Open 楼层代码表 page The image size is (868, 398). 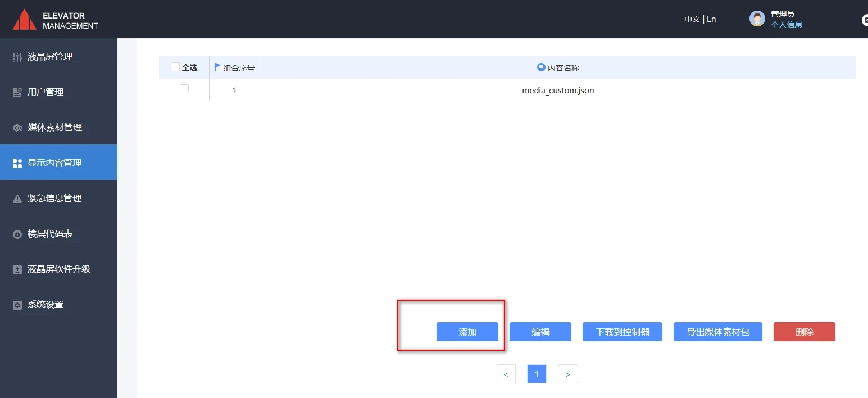pyautogui.click(x=58, y=234)
